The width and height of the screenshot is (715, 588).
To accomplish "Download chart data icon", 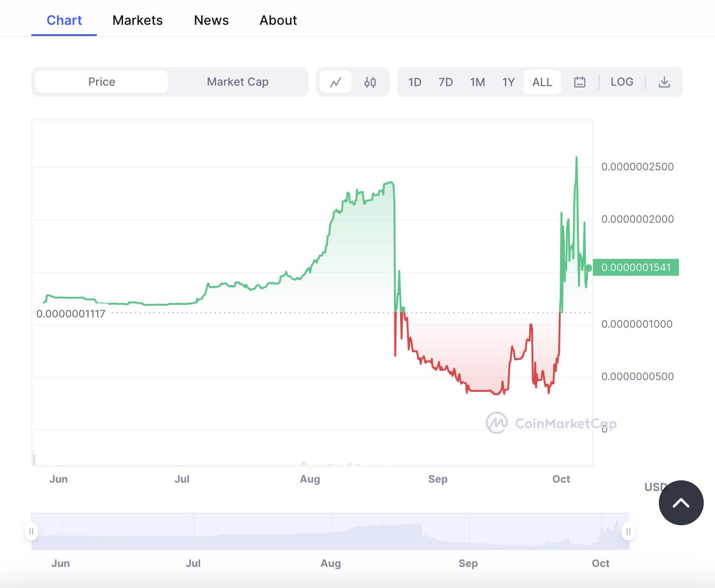I will 664,82.
